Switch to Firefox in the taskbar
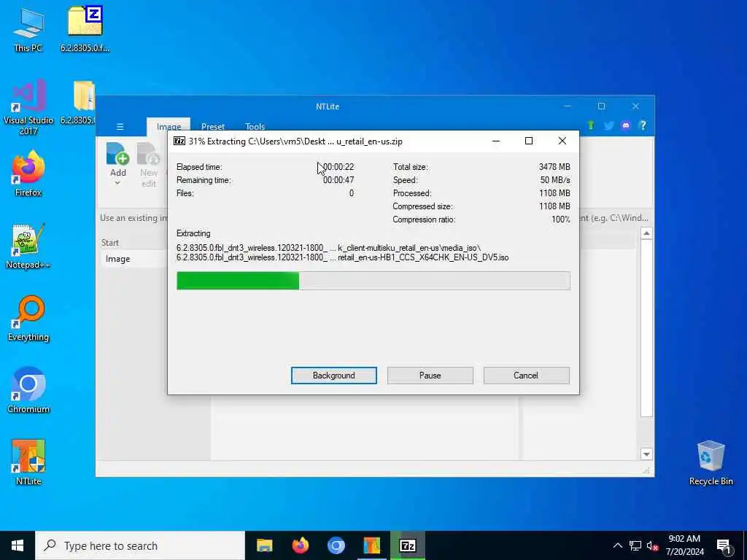Screen dimensions: 747x560 coord(300,545)
